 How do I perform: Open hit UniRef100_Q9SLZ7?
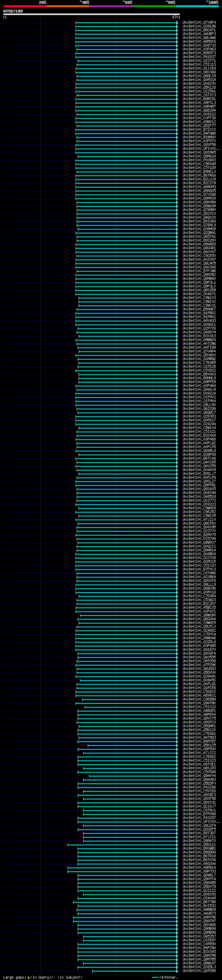point(199,481)
